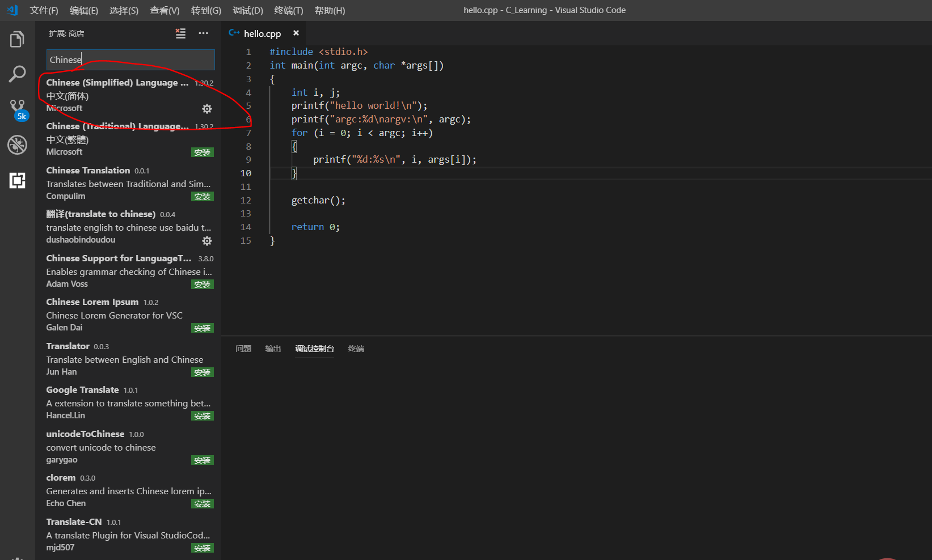Open Source Control view with 5k badge
The height and width of the screenshot is (560, 932).
point(18,109)
